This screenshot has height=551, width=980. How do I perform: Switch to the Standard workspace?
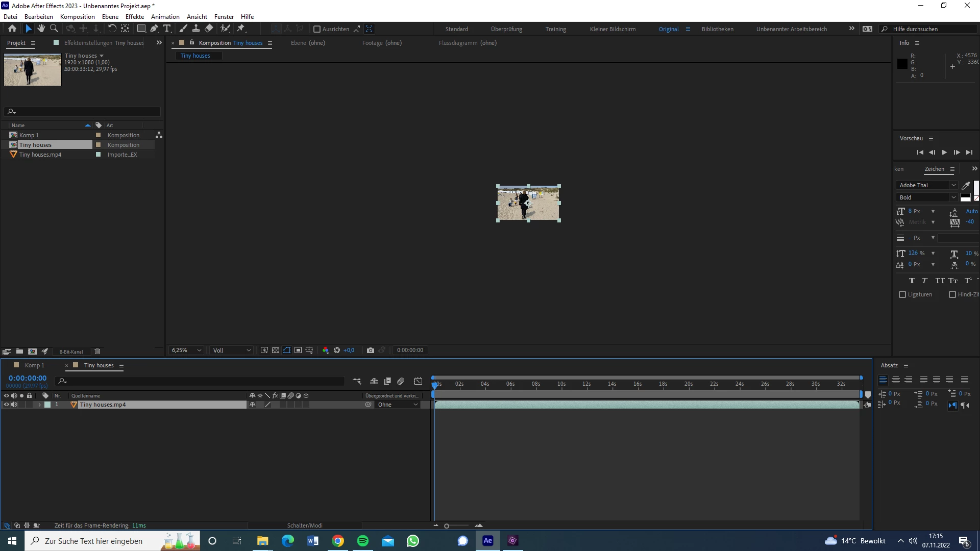[456, 29]
